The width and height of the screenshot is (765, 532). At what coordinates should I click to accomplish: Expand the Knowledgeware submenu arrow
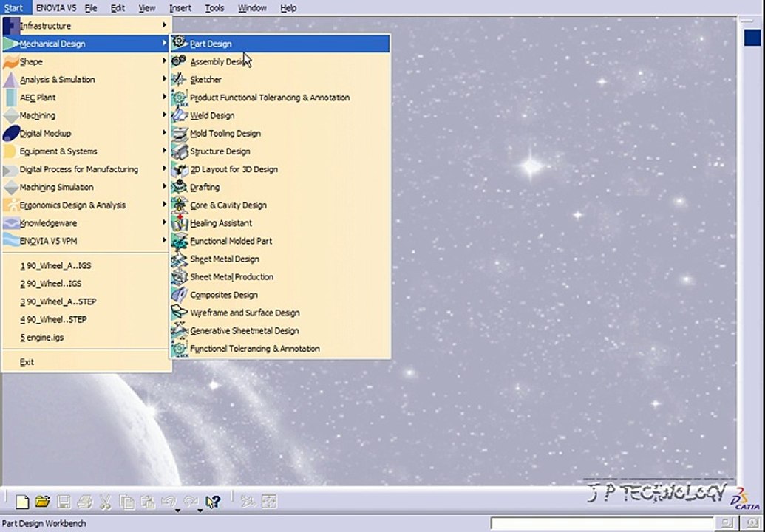click(164, 222)
